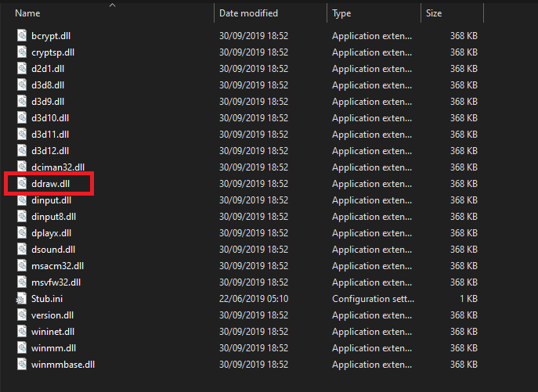The height and width of the screenshot is (392, 538).
Task: Select the d3d9.dll file icon
Action: coord(22,101)
